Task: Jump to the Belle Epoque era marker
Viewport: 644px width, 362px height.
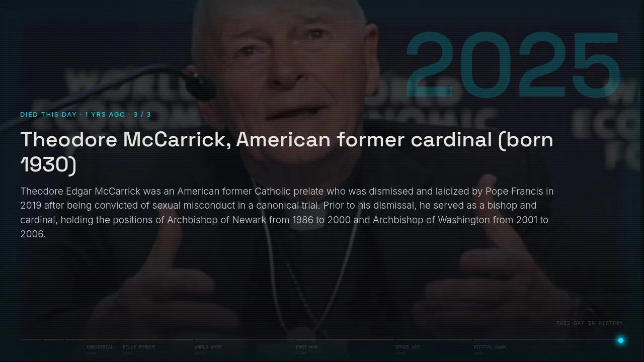Action: point(139,347)
